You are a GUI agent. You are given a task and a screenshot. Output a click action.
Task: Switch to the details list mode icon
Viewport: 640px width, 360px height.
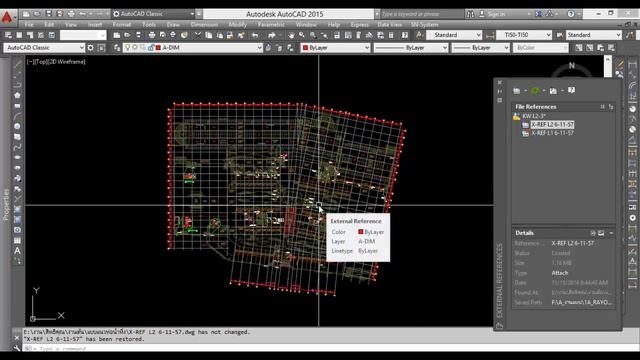593,233
